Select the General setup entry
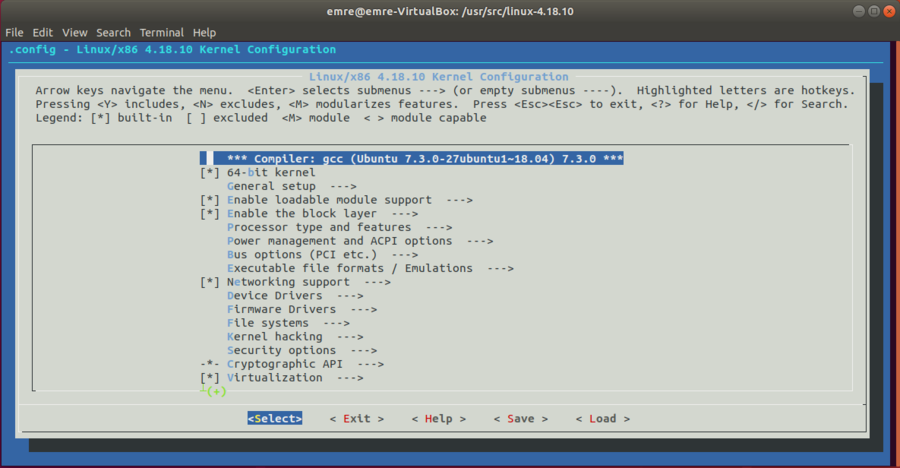 271,187
